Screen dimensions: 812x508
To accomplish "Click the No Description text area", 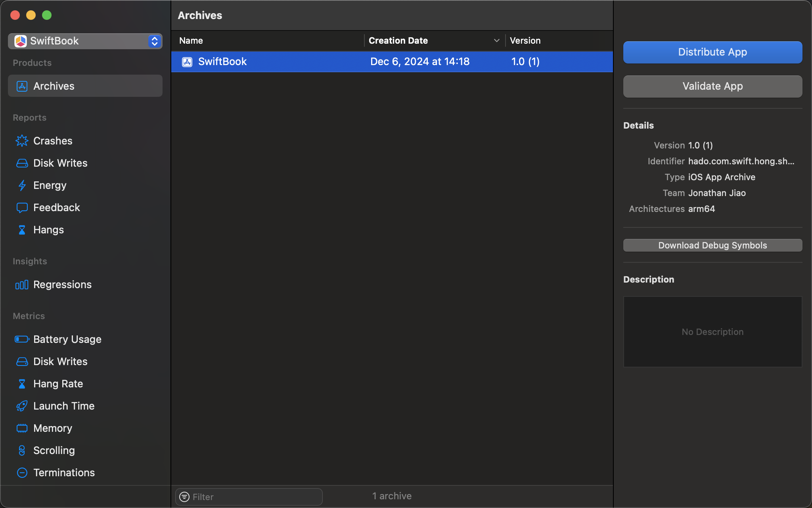I will 712,332.
